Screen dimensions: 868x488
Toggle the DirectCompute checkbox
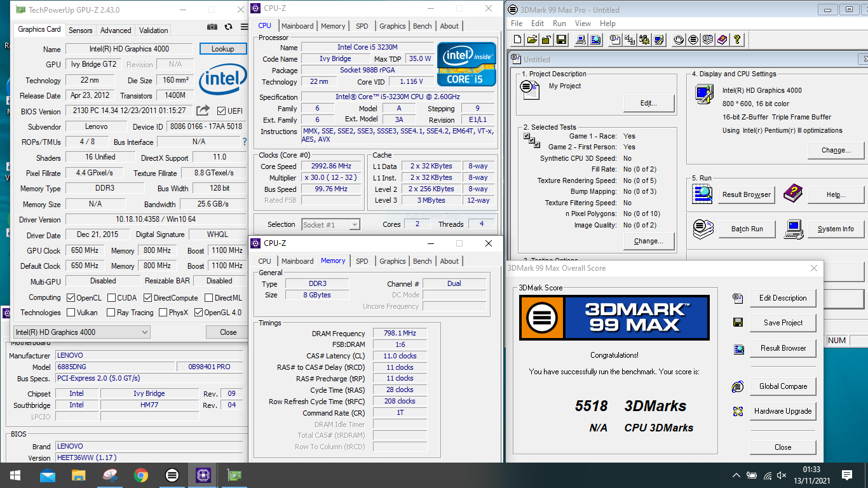(x=147, y=297)
